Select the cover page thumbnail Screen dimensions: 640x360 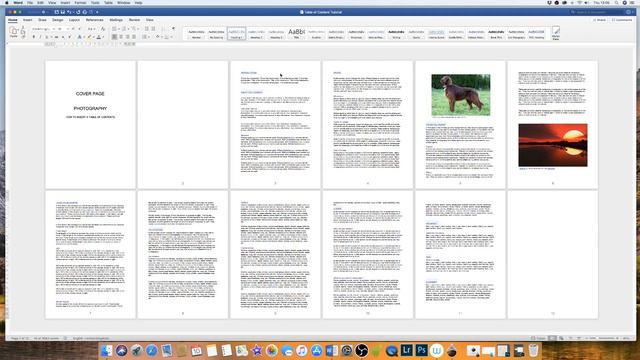pyautogui.click(x=90, y=124)
